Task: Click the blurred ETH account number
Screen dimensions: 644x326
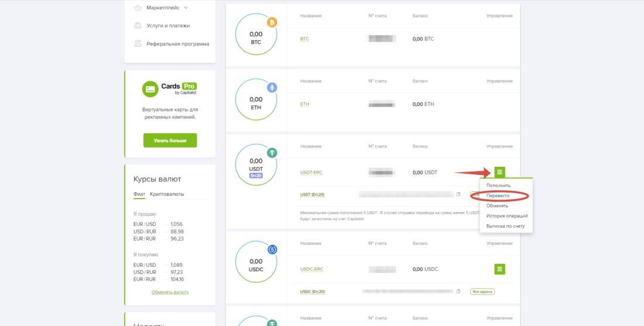Action: coord(382,105)
